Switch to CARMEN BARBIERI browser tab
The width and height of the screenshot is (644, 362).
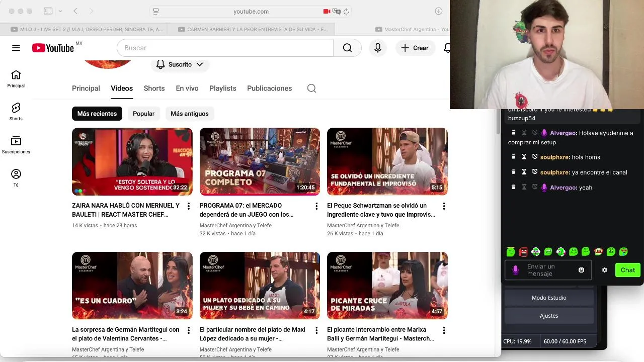[251, 29]
